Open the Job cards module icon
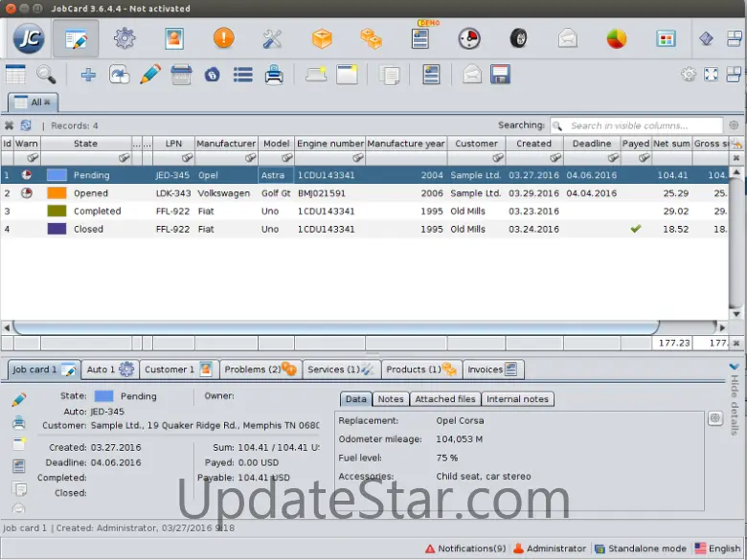This screenshot has height=560, width=747. (77, 38)
